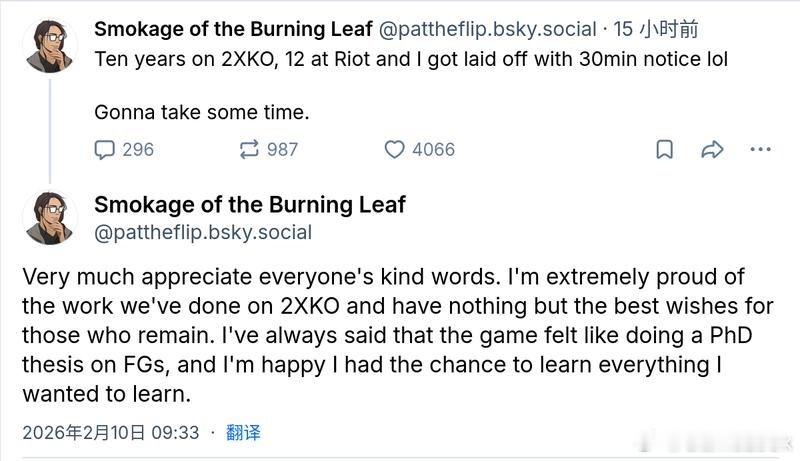
Task: Click the date '2026年2月10日 09:33'
Action: (111, 433)
